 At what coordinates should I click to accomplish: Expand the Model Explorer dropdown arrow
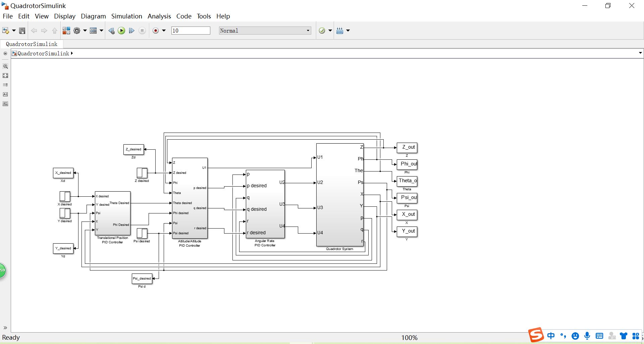[101, 31]
